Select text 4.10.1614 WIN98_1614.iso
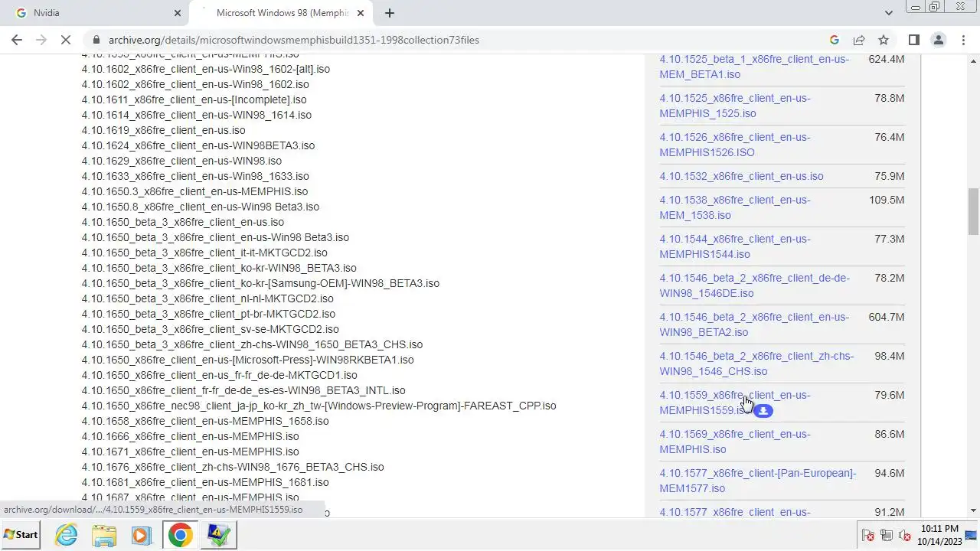 pyautogui.click(x=197, y=115)
